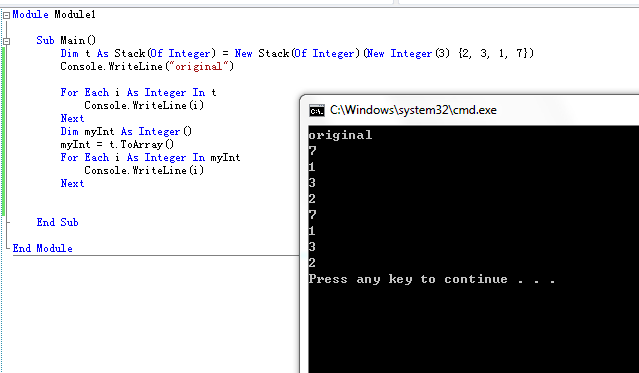Click 'Sub Main()' declaration line
The height and width of the screenshot is (373, 639).
coord(66,40)
